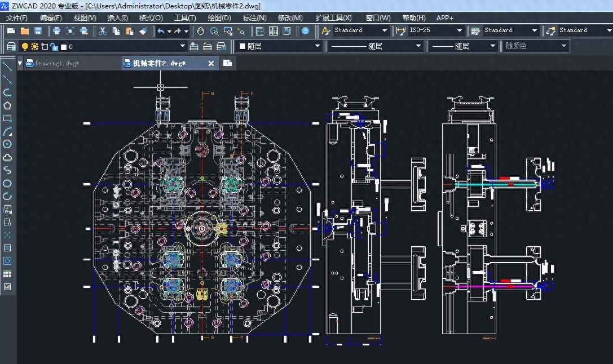Viewport: 613px width, 364px height.
Task: Click the Match Properties brush icon
Action: click(x=143, y=31)
